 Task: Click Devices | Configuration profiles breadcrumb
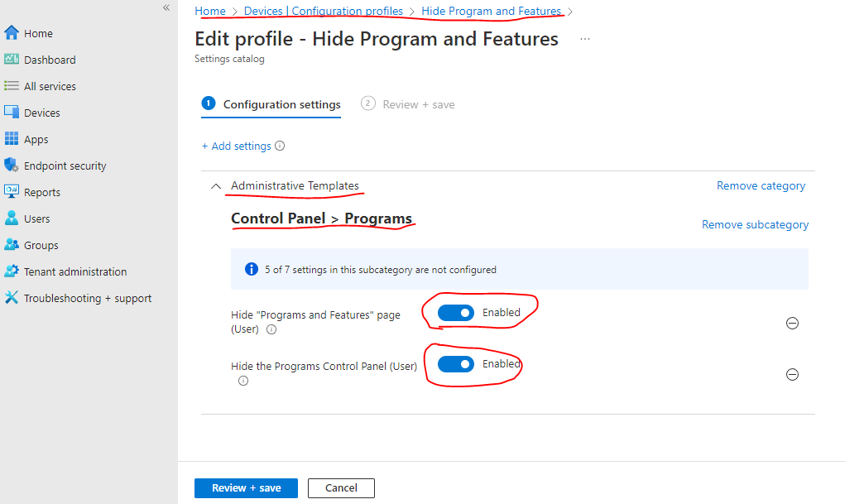pos(324,11)
